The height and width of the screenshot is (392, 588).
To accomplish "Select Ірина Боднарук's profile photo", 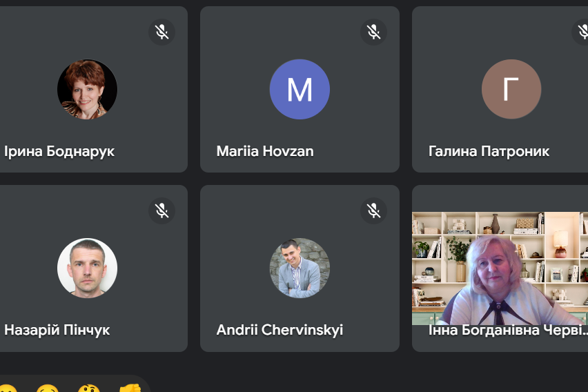I will click(88, 89).
